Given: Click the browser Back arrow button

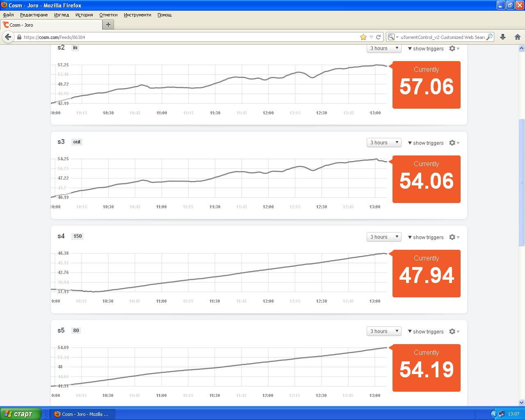Looking at the screenshot, I should 7,37.
